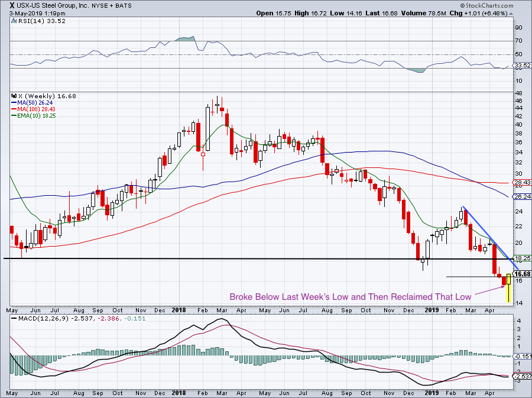Viewport: 532px width, 398px height.
Task: Click the candlestick icon before X (Weekly)
Action: [x=14, y=96]
